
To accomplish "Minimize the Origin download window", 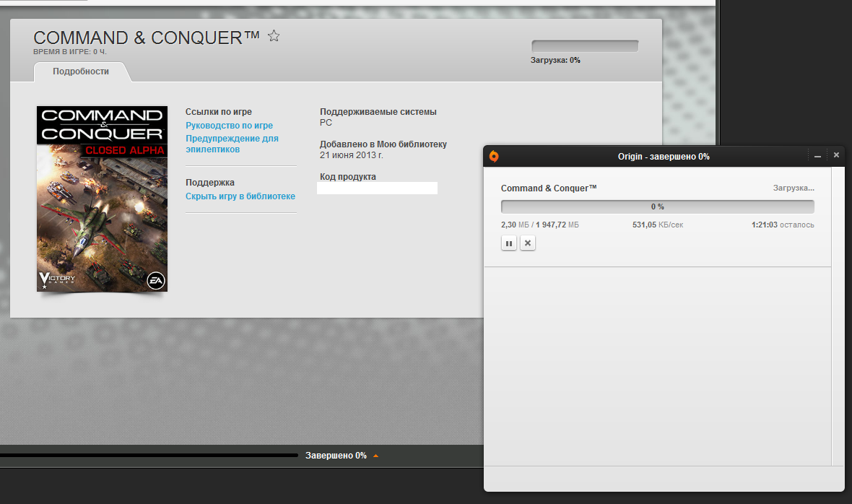I will coord(817,156).
